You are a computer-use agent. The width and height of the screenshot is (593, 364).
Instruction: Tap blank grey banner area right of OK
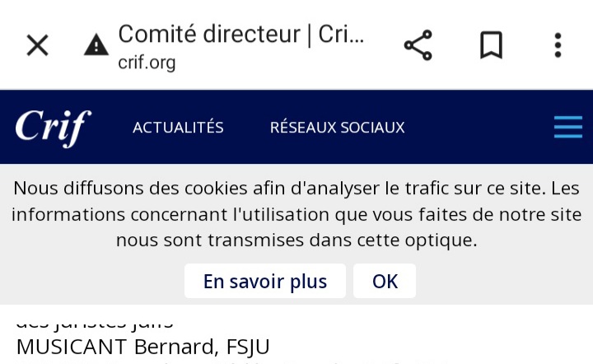(502, 282)
